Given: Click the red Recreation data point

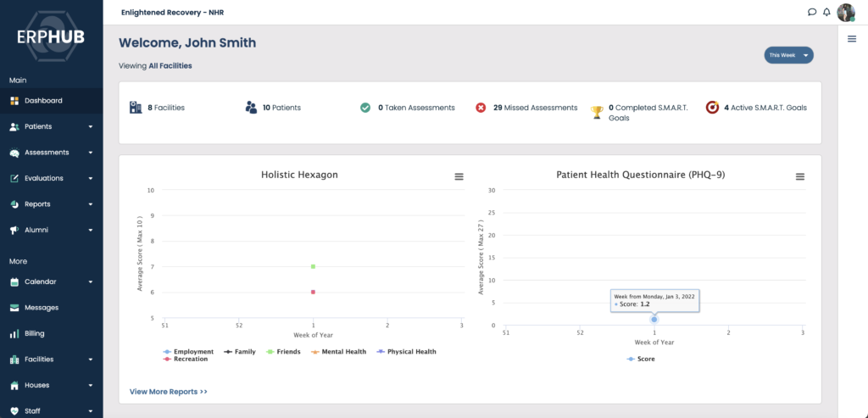Looking at the screenshot, I should pos(314,292).
